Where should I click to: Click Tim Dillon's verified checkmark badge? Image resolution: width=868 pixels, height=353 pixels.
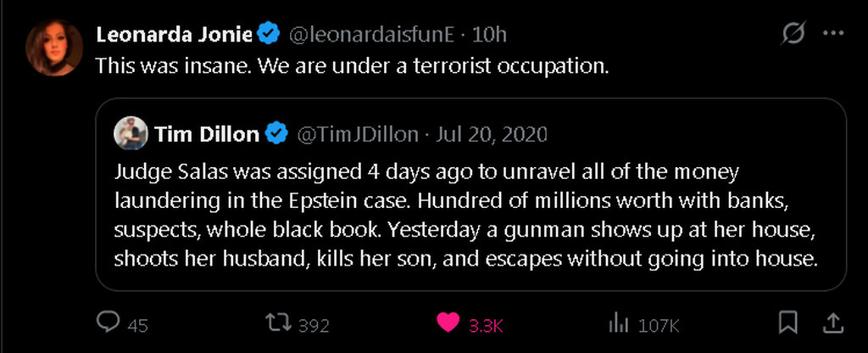[277, 134]
